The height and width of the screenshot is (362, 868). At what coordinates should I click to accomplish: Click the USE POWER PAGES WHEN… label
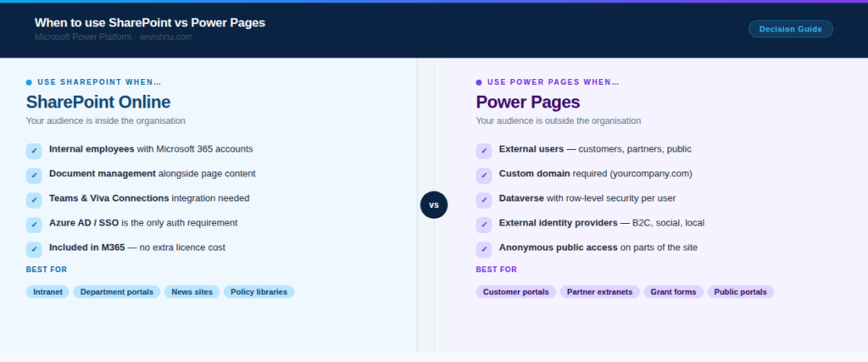(x=554, y=82)
